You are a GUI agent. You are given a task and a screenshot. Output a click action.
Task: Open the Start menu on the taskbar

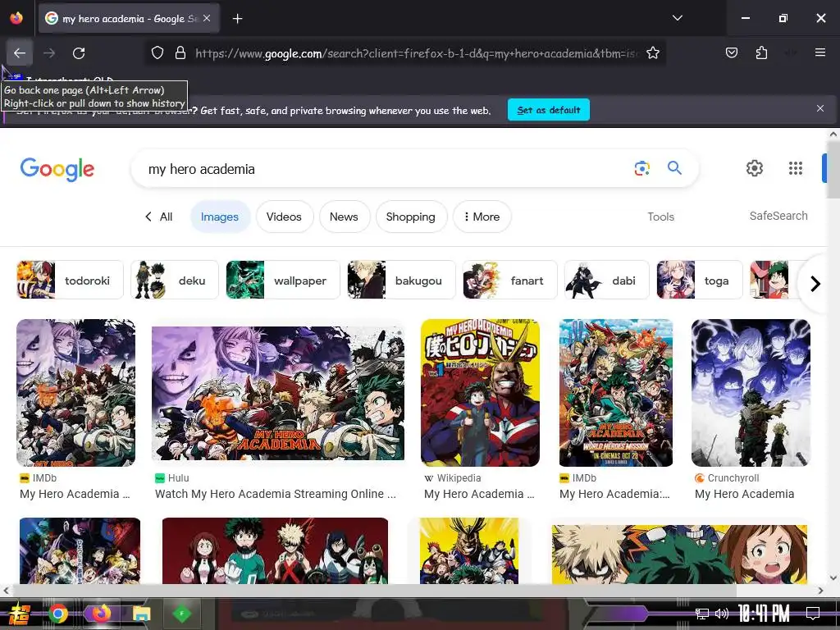point(20,614)
